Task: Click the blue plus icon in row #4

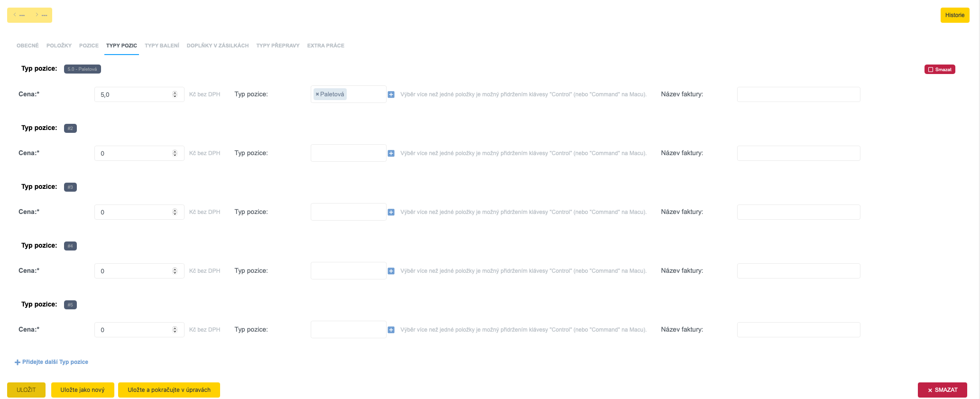Action: (x=391, y=271)
